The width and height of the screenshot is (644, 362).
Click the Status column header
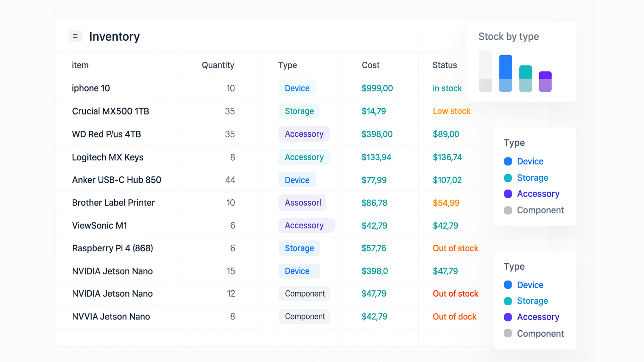[x=444, y=65]
